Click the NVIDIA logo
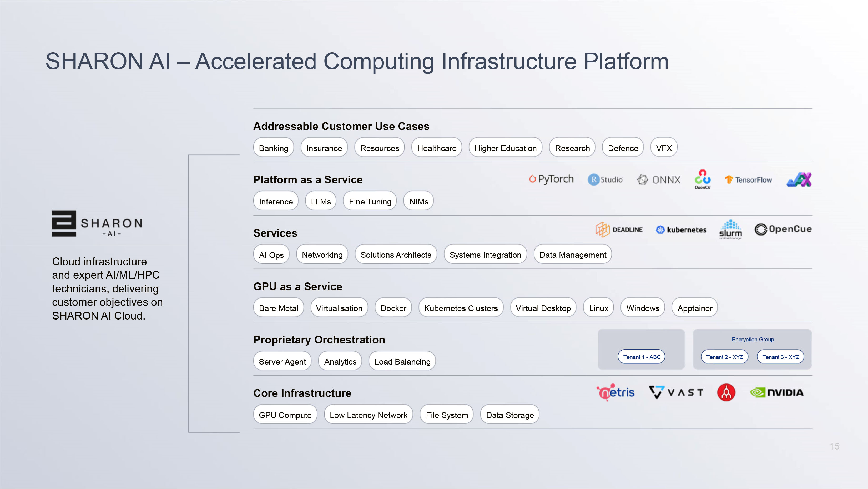The width and height of the screenshot is (868, 489). [x=777, y=392]
